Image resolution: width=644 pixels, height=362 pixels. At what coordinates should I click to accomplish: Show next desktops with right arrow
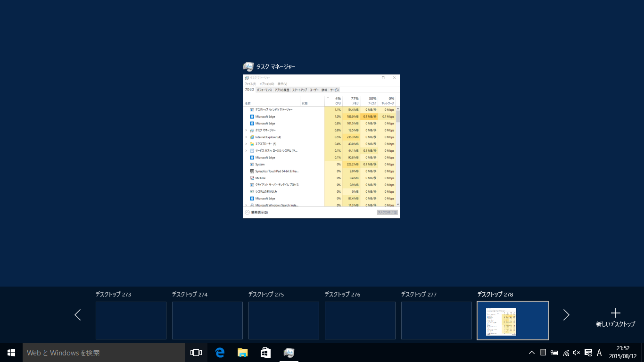pos(566,315)
